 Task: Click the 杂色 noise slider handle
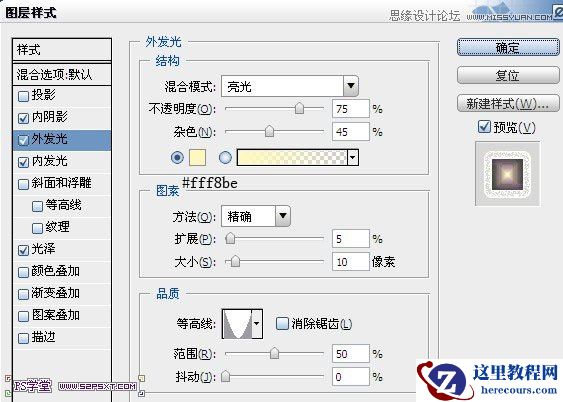[x=269, y=131]
